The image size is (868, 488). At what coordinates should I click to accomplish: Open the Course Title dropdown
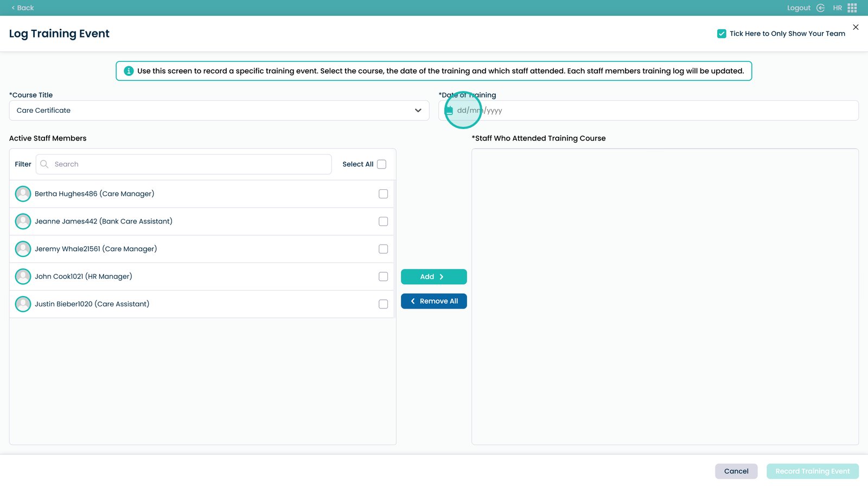(219, 111)
